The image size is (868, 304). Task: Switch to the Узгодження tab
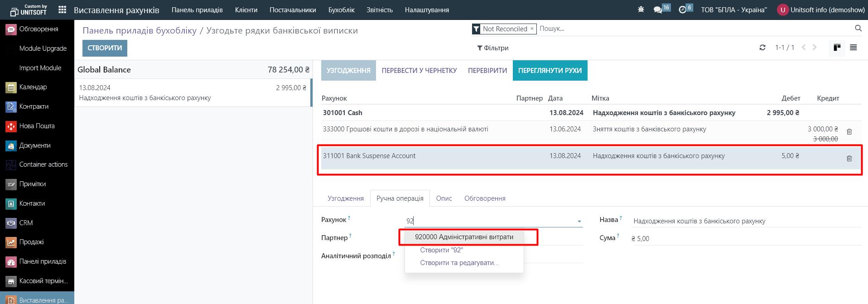coord(345,198)
